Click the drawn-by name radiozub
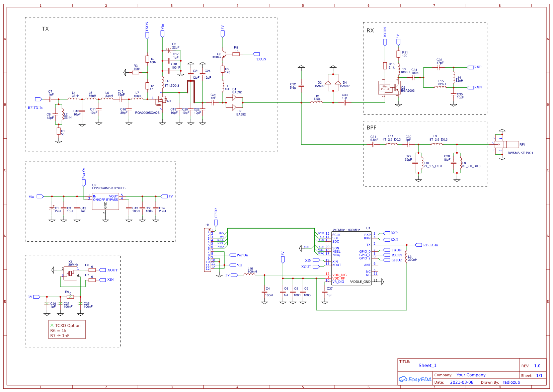The width and height of the screenshot is (553, 392). click(x=511, y=382)
